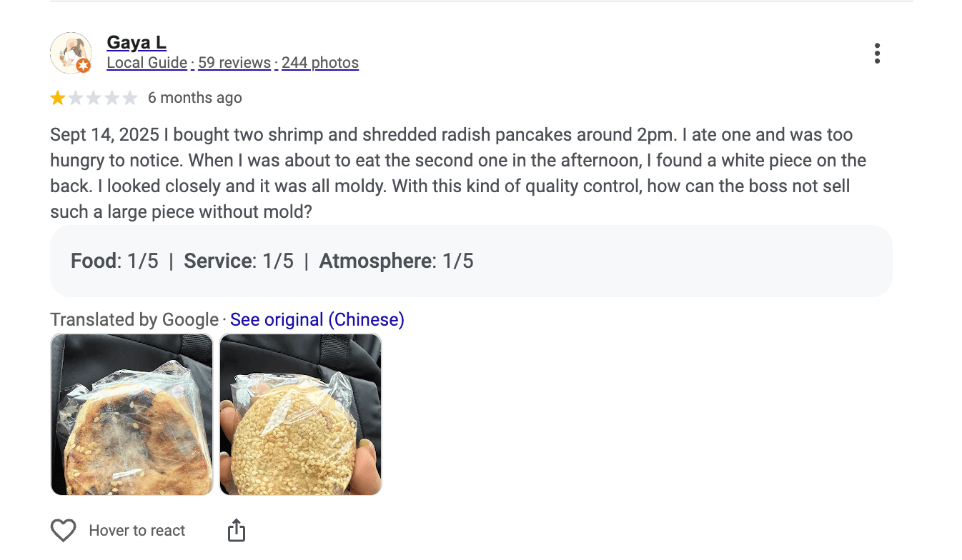The width and height of the screenshot is (962, 560).
Task: Click the "6 months ago" timestamp
Action: point(195,98)
